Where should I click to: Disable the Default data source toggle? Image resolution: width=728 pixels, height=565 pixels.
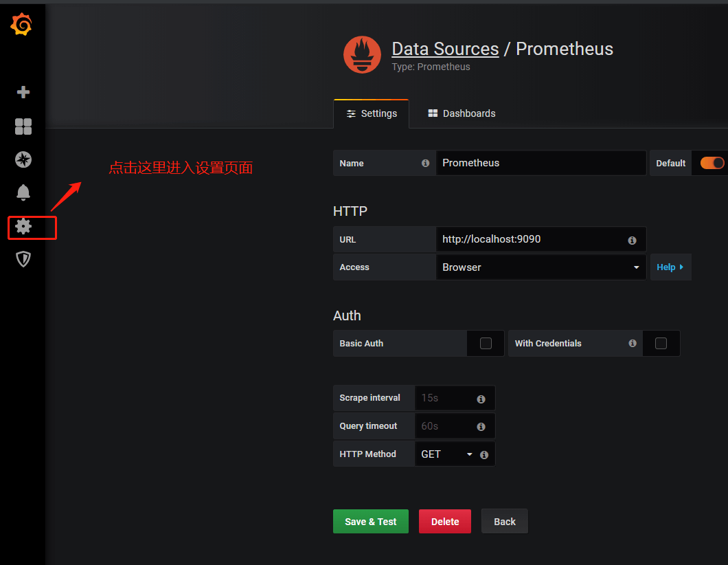pyautogui.click(x=714, y=163)
